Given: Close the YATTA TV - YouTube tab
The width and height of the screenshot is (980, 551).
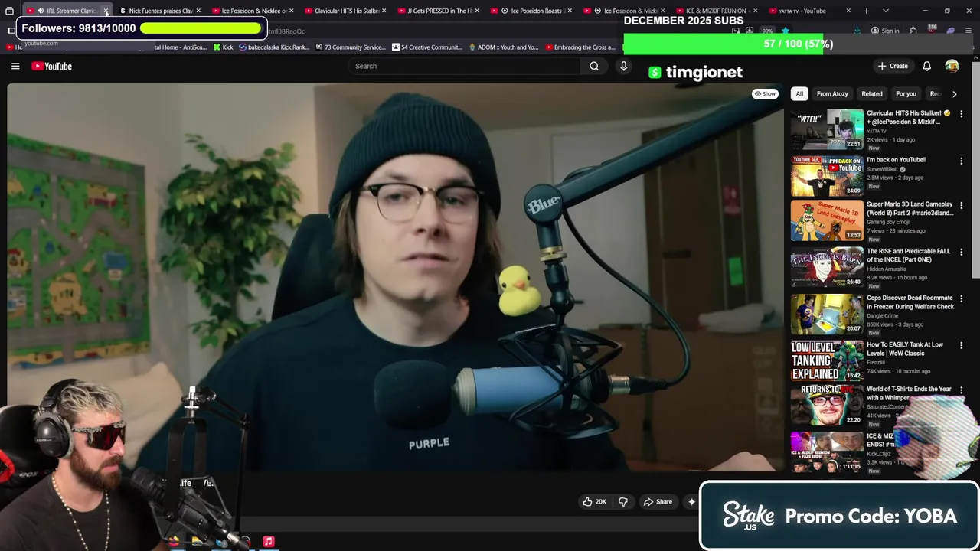Looking at the screenshot, I should [x=848, y=11].
